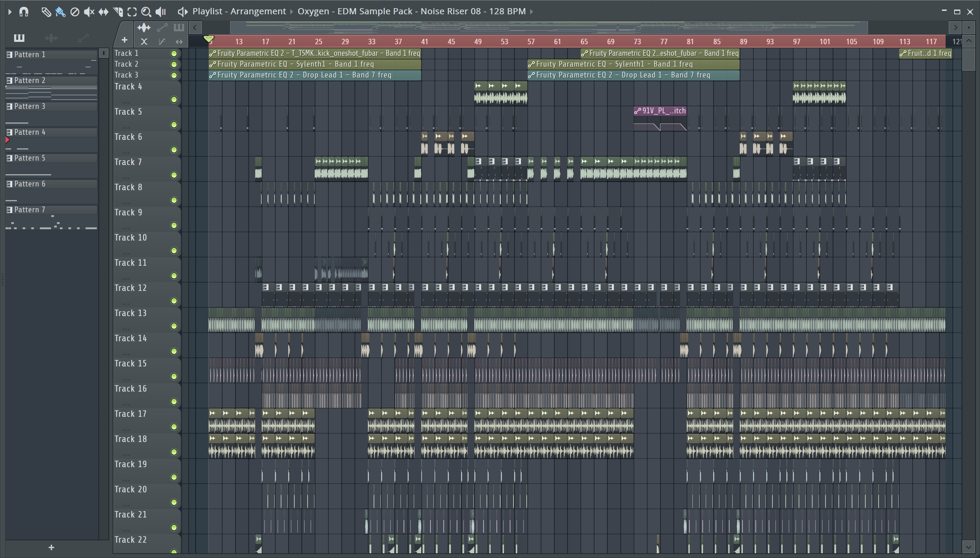This screenshot has height=558, width=980.
Task: Select the Zoom magnifier tool
Action: (146, 12)
